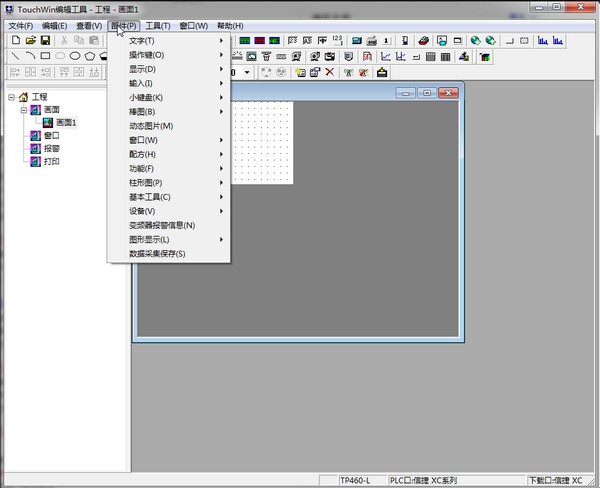Select the 报警 tree item
This screenshot has height=488, width=600.
(51, 148)
